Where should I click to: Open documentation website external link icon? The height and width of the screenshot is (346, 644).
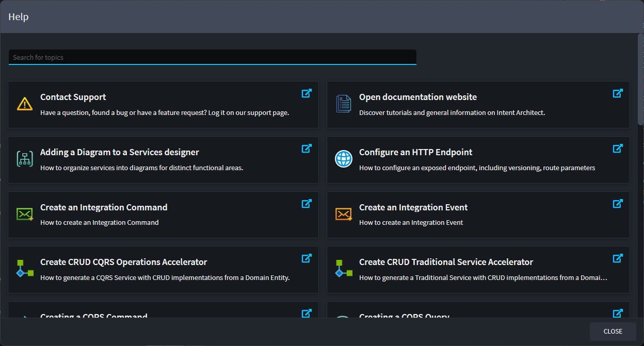click(618, 93)
